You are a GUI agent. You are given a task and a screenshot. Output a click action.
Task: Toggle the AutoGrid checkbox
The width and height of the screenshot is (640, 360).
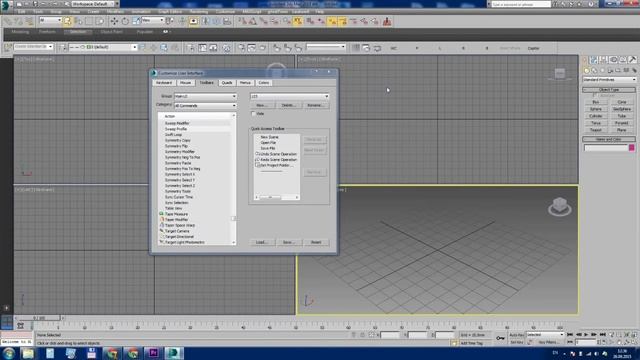(x=595, y=96)
